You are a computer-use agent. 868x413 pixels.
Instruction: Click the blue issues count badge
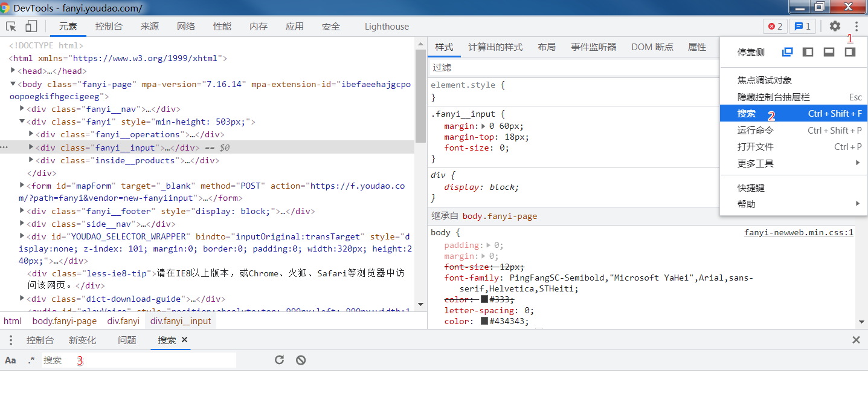click(802, 26)
